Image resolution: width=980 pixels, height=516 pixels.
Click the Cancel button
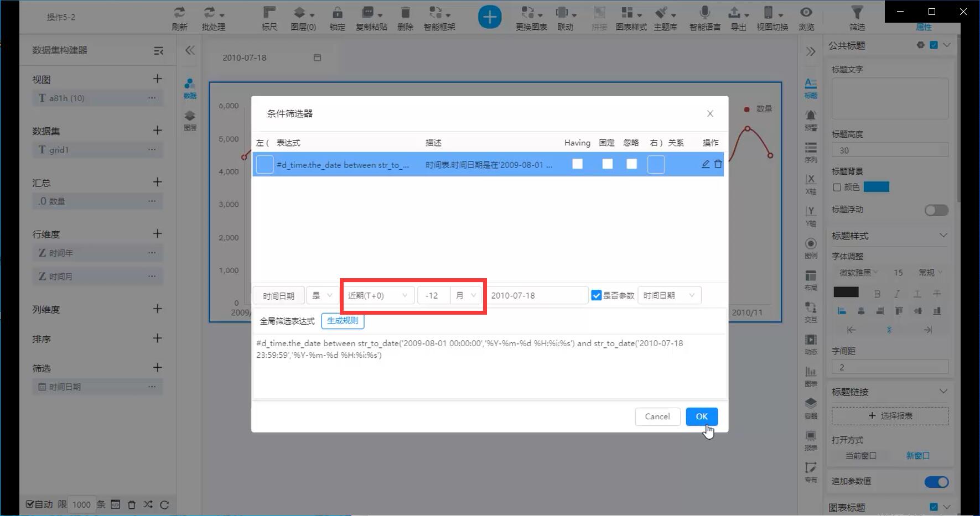click(x=657, y=416)
